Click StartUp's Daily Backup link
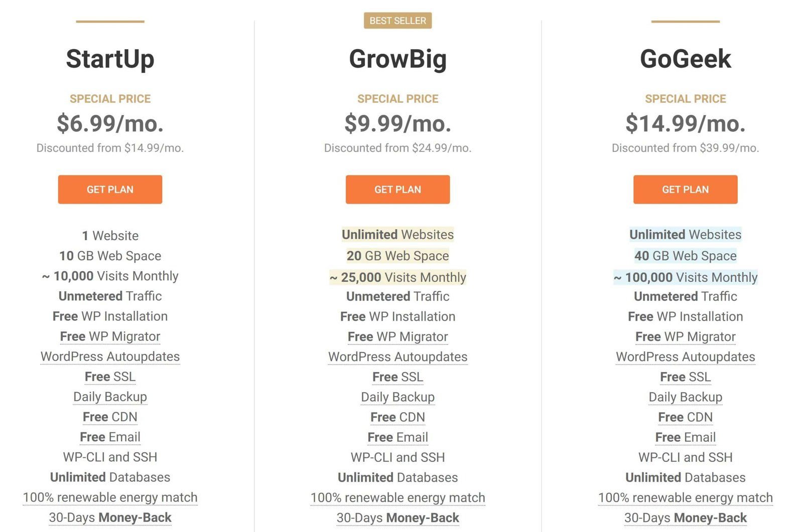Viewport: 803px width, 532px height. coord(110,397)
